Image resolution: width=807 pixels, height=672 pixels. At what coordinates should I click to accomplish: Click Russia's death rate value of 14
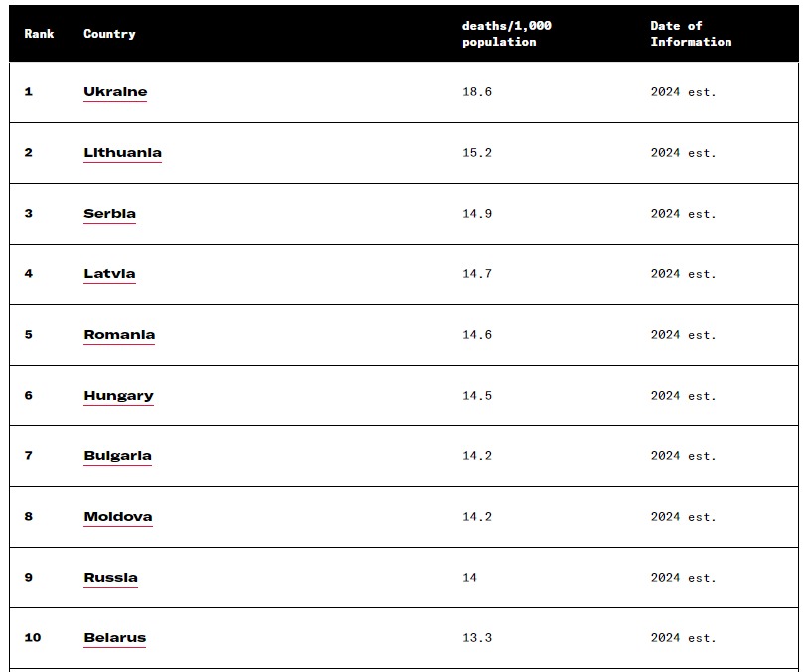[469, 578]
